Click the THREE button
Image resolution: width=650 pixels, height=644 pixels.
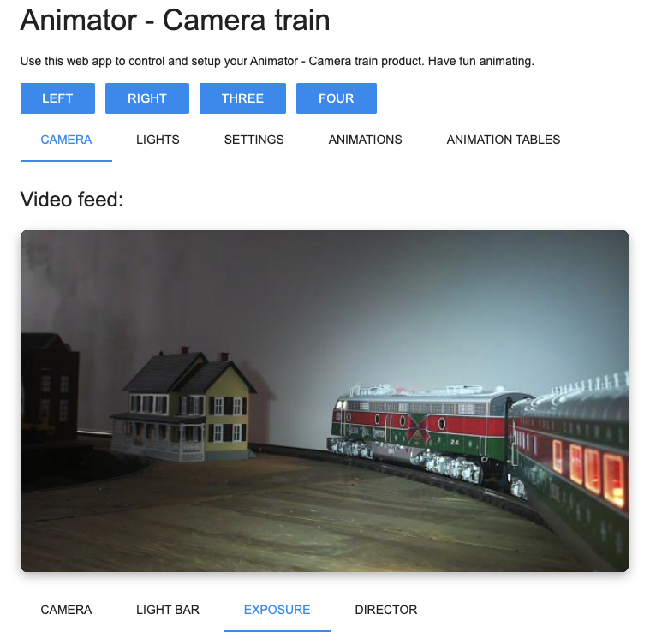242,98
